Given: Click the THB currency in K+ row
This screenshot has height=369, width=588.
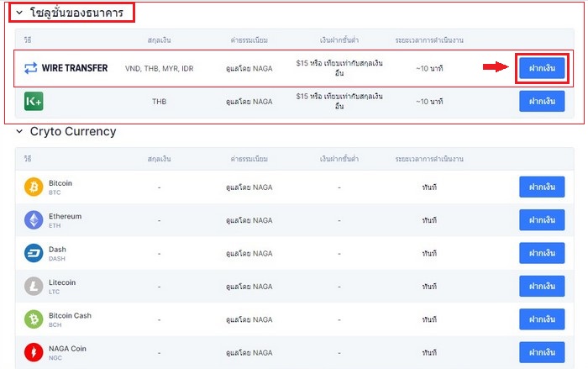Looking at the screenshot, I should (x=160, y=102).
